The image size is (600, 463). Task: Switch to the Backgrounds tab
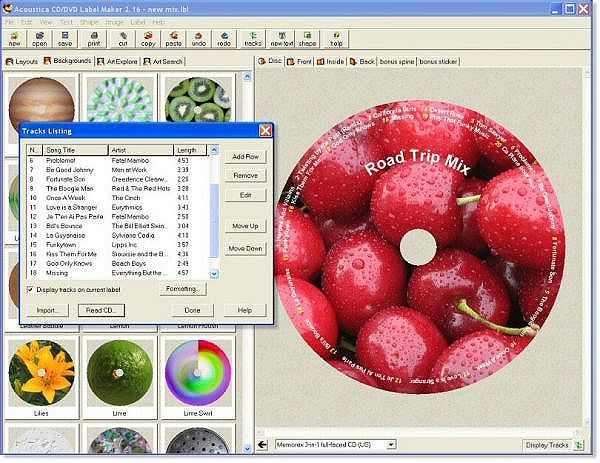(x=67, y=61)
